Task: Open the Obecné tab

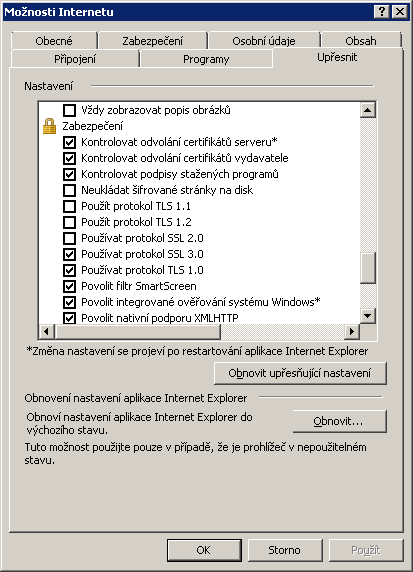Action: (54, 41)
